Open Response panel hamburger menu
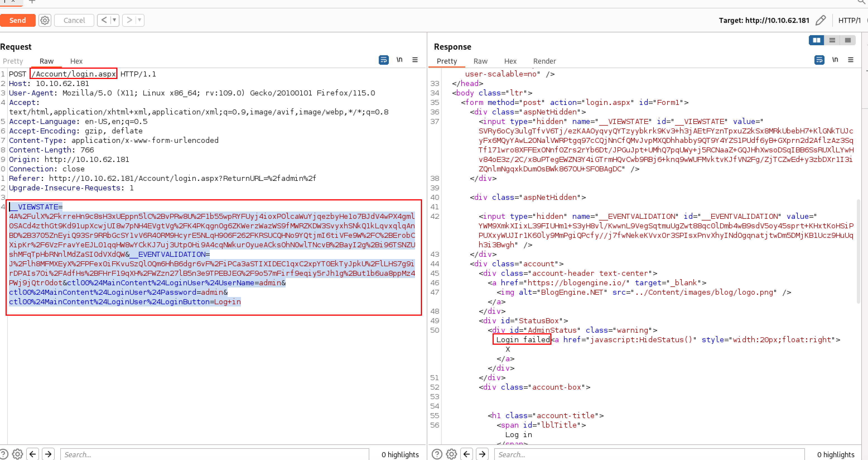The height and width of the screenshot is (460, 868). tap(850, 60)
